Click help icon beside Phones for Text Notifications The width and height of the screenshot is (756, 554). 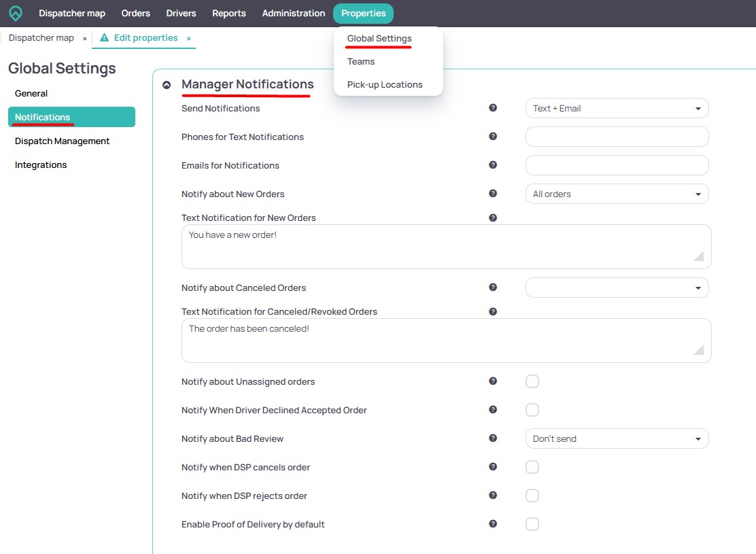(493, 136)
